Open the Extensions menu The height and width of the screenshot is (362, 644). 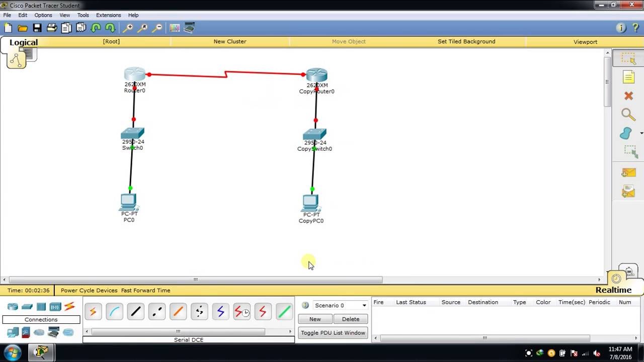tap(109, 15)
